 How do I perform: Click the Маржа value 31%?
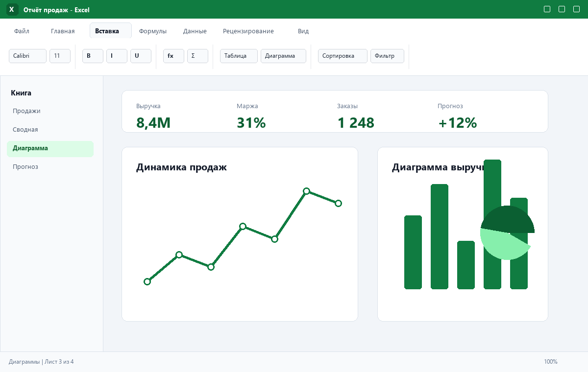pos(251,123)
